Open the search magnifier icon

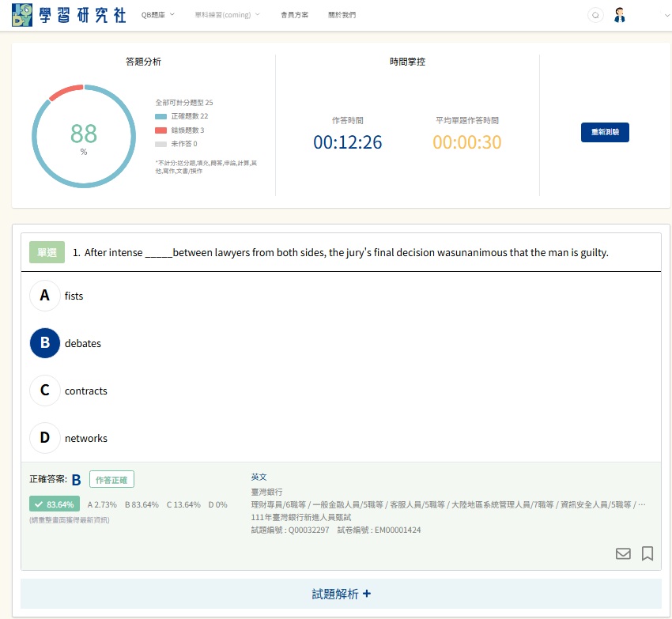pyautogui.click(x=595, y=15)
